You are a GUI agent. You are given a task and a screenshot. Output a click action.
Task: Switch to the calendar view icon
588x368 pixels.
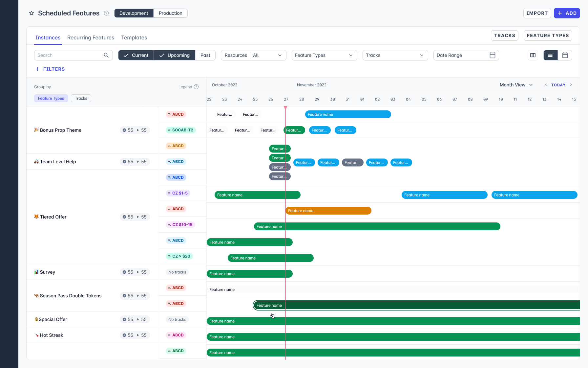pos(565,55)
